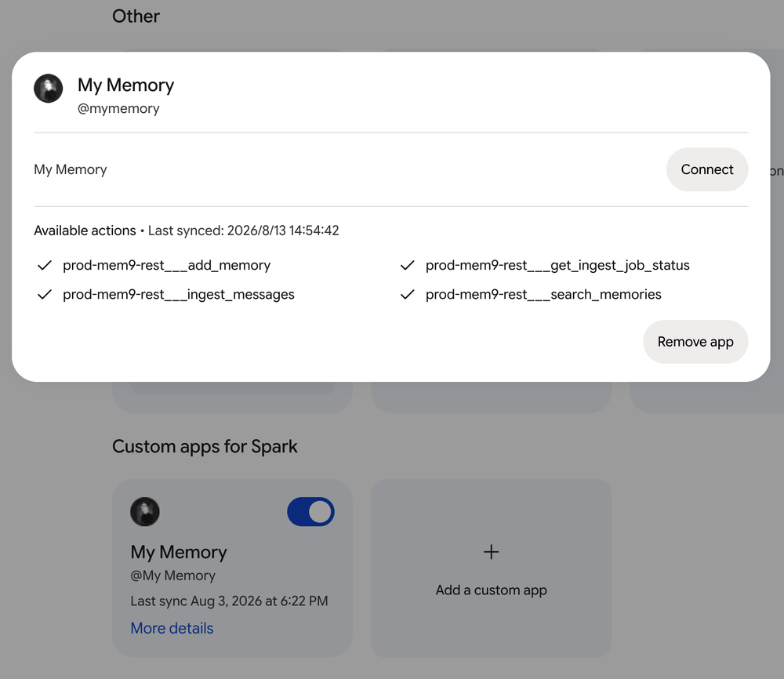Open More details link on My Memory card
Screen dimensions: 784x679
pyautogui.click(x=172, y=628)
